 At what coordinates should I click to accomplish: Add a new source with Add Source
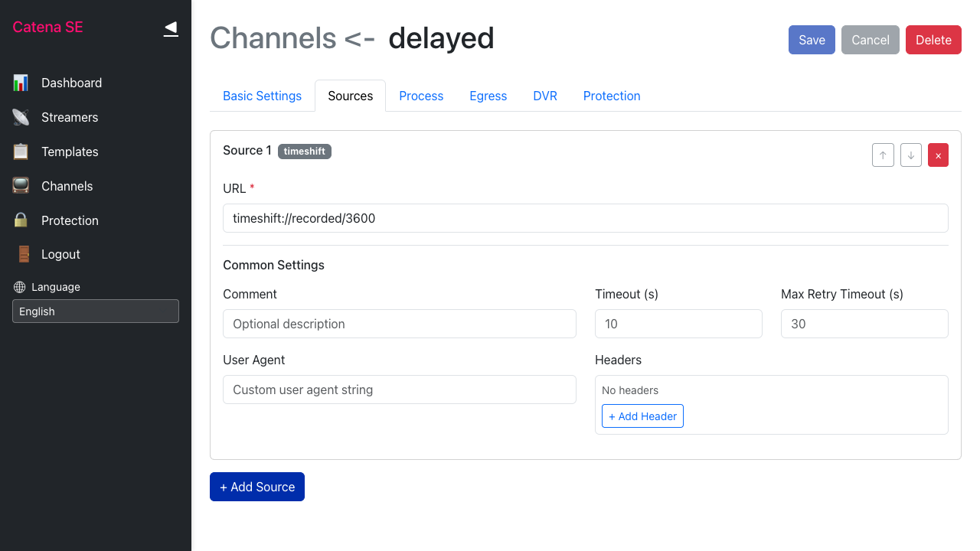click(257, 487)
